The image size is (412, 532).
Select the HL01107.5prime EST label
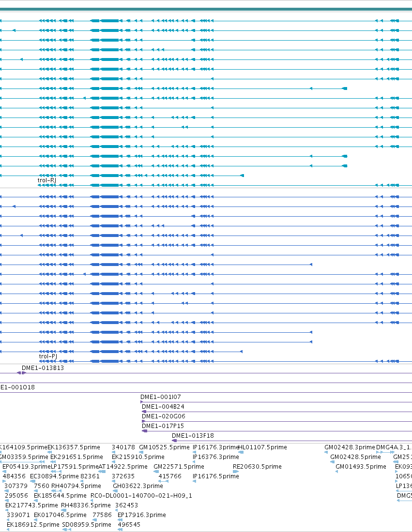(262, 447)
